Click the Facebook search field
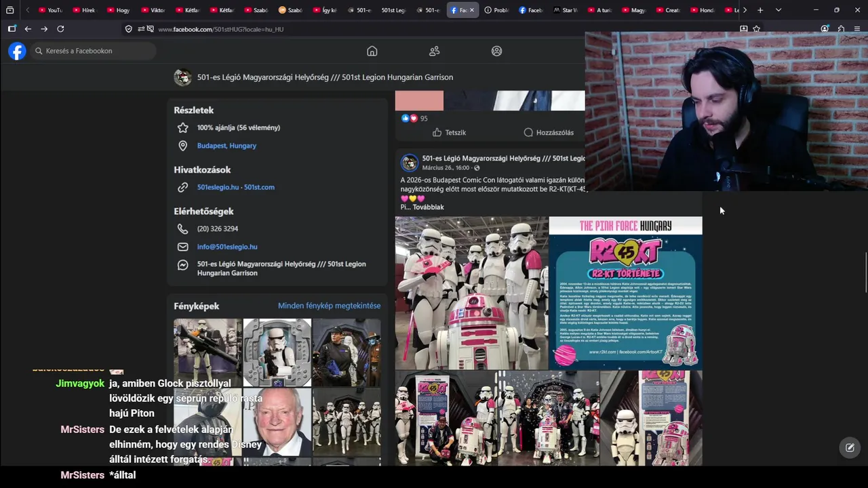 (92, 51)
